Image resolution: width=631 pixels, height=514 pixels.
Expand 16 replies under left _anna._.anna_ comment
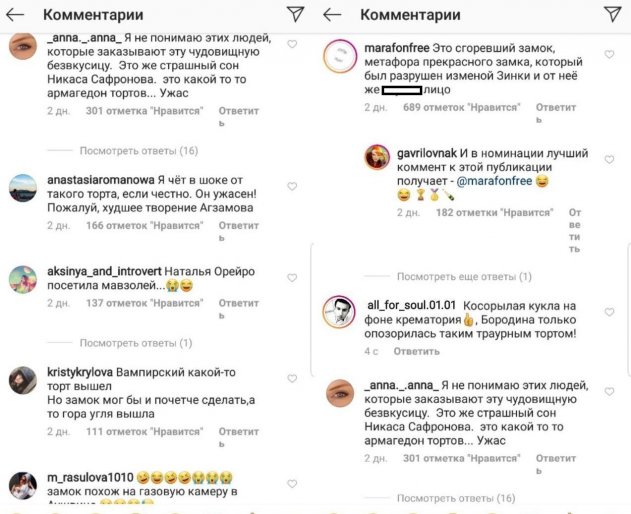tap(139, 150)
